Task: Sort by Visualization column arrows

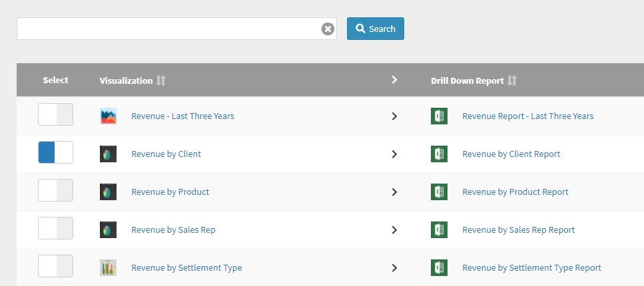Action: click(x=161, y=80)
